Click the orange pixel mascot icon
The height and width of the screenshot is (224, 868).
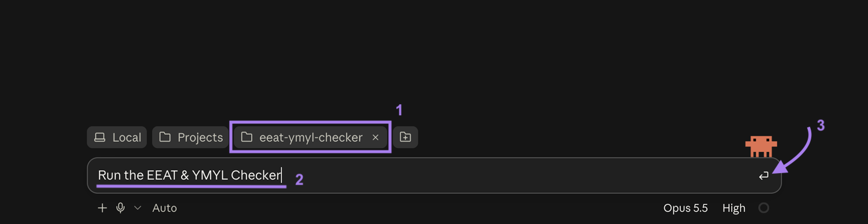[761, 146]
